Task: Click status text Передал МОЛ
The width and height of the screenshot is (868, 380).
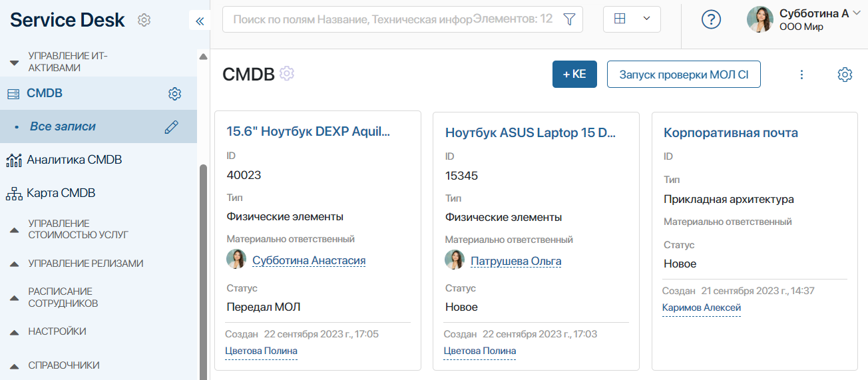Action: pyautogui.click(x=264, y=307)
